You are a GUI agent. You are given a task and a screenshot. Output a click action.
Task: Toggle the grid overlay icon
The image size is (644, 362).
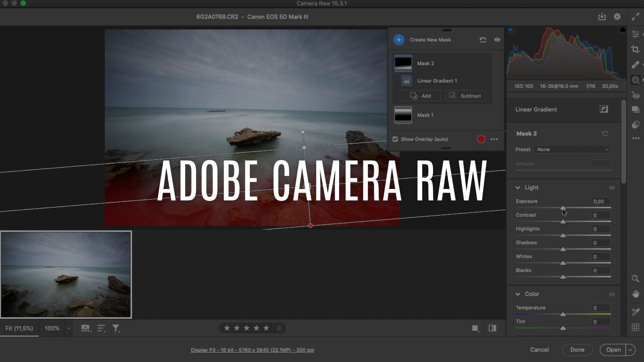(x=635, y=327)
